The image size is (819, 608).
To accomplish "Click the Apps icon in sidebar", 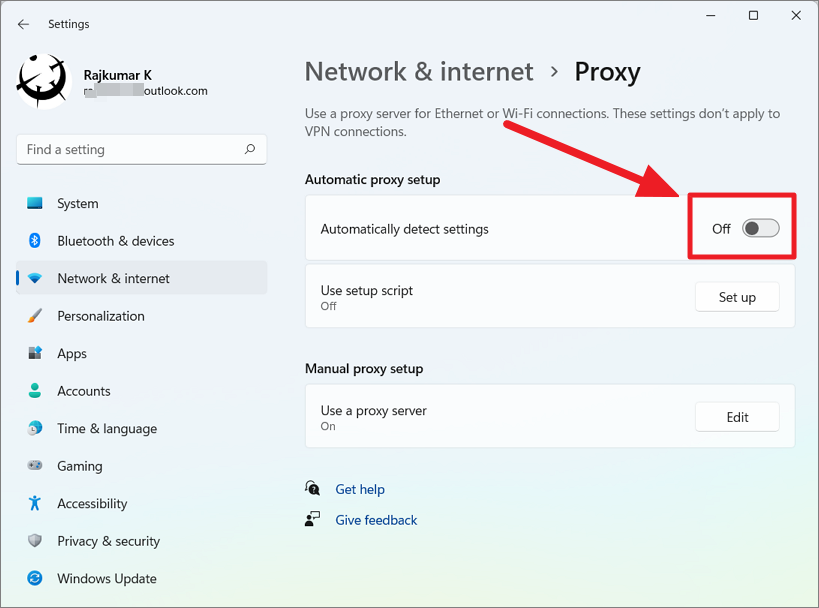I will click(34, 354).
